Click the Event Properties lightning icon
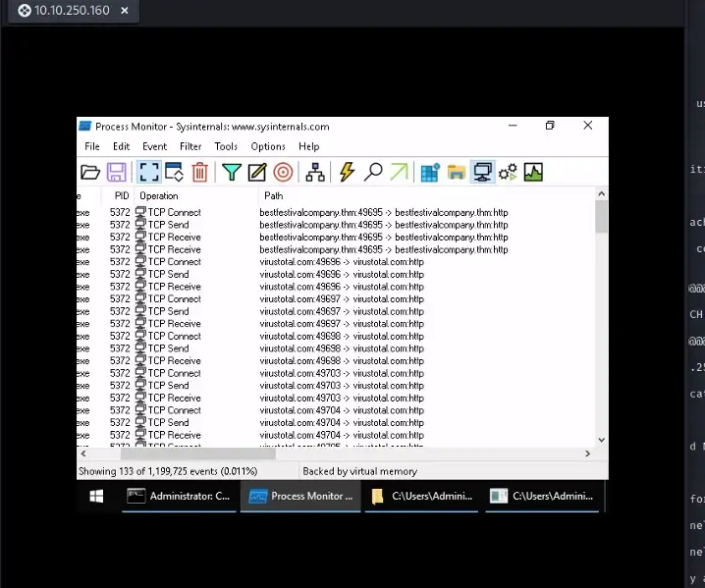Image resolution: width=705 pixels, height=588 pixels. [x=348, y=172]
